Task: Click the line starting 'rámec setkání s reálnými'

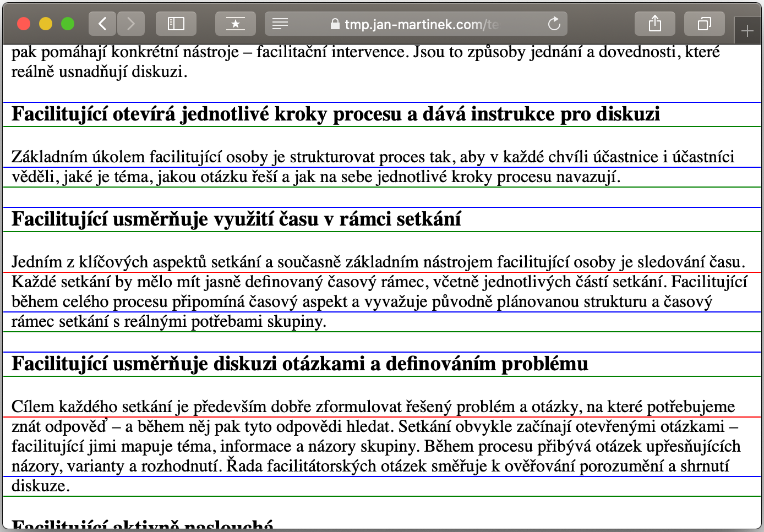Action: point(169,322)
